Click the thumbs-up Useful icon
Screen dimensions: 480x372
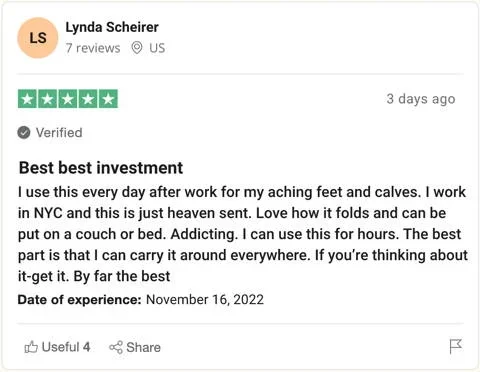click(31, 347)
